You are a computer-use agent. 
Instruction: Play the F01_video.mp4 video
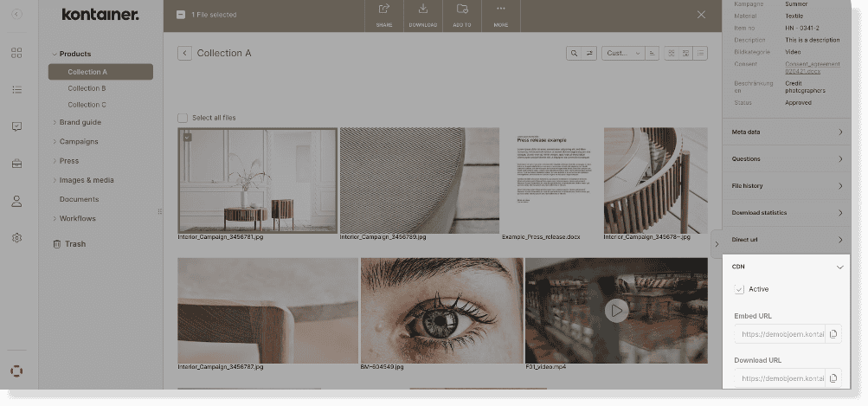[616, 311]
